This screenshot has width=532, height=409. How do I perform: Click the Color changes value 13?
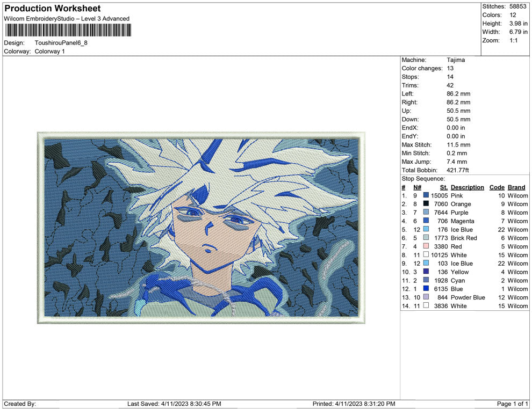pos(450,68)
